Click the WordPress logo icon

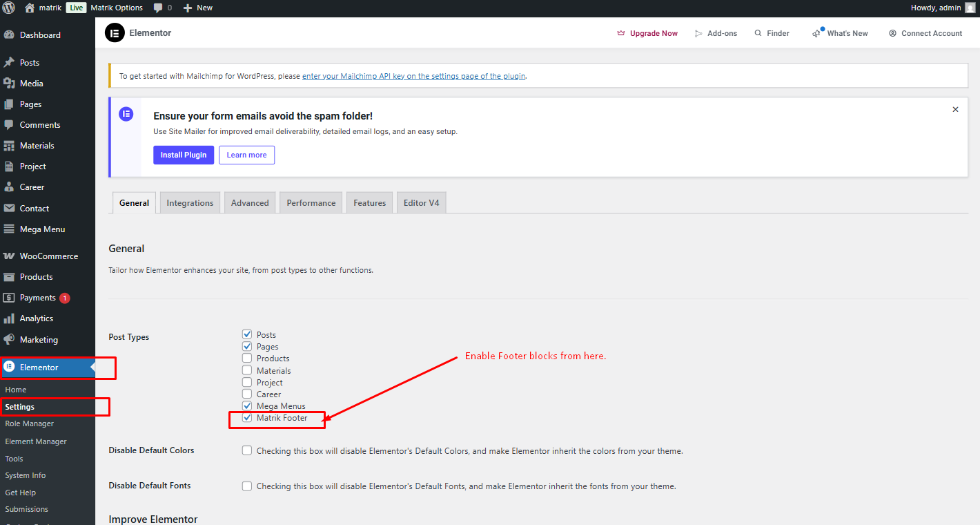pos(9,8)
